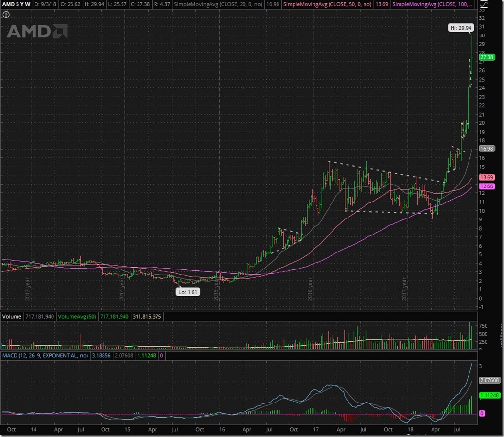
Task: Click the magenta 0 MACD axis label
Action: pyautogui.click(x=482, y=414)
